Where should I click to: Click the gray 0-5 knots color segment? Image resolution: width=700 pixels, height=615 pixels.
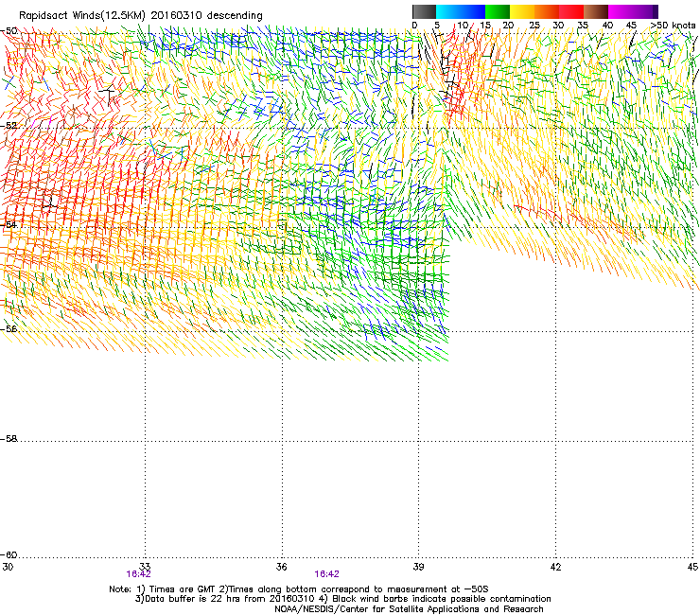(425, 11)
